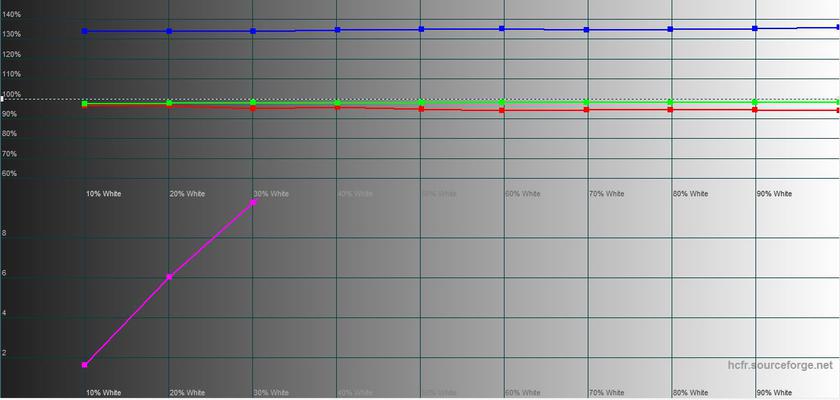Image resolution: width=840 pixels, height=400 pixels.
Task: Click the white reference marker on the dotted line
Action: (x=2, y=100)
